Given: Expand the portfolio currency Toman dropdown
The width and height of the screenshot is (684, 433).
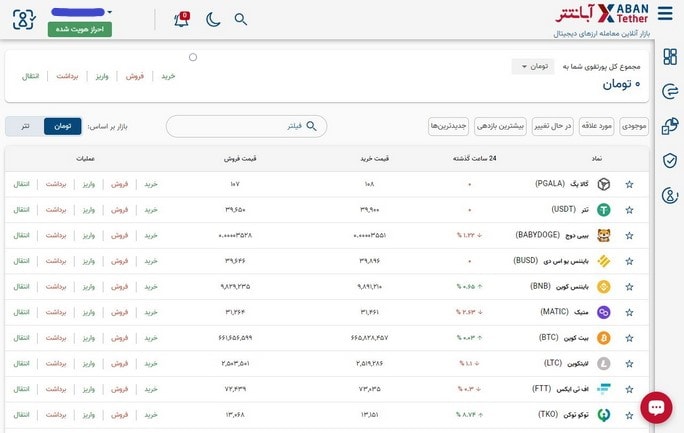Looking at the screenshot, I should pos(533,66).
